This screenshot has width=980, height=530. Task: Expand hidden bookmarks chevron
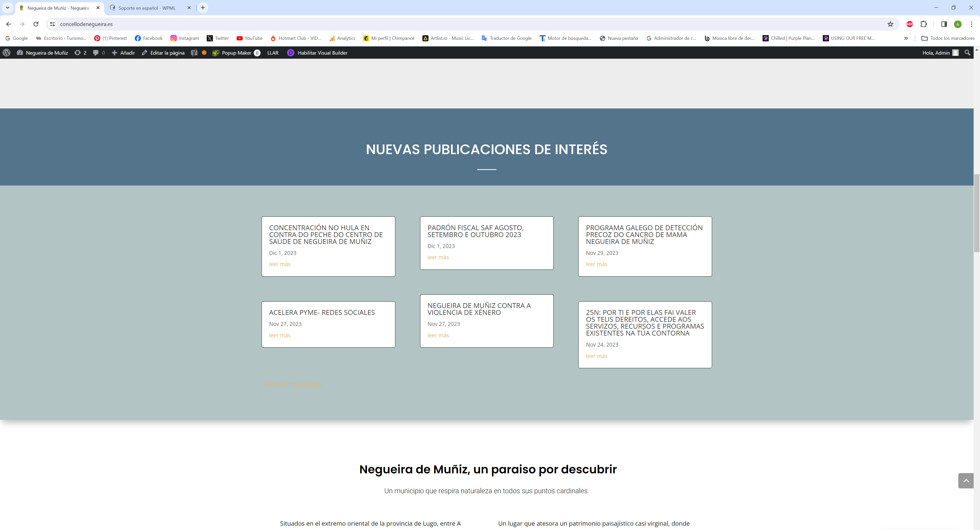(906, 38)
